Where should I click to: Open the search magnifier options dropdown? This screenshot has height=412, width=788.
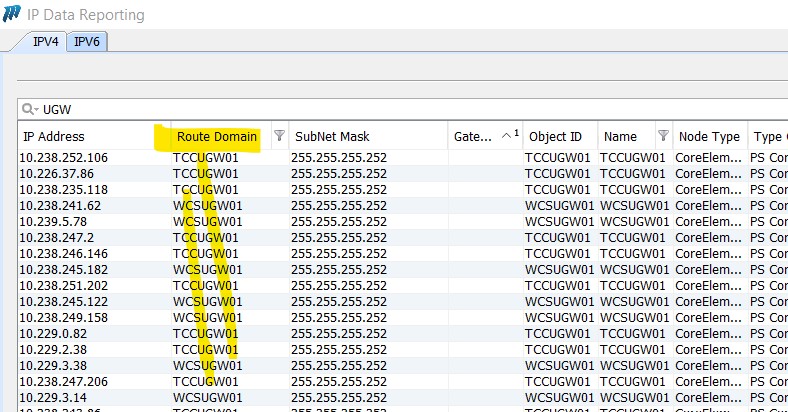30,109
